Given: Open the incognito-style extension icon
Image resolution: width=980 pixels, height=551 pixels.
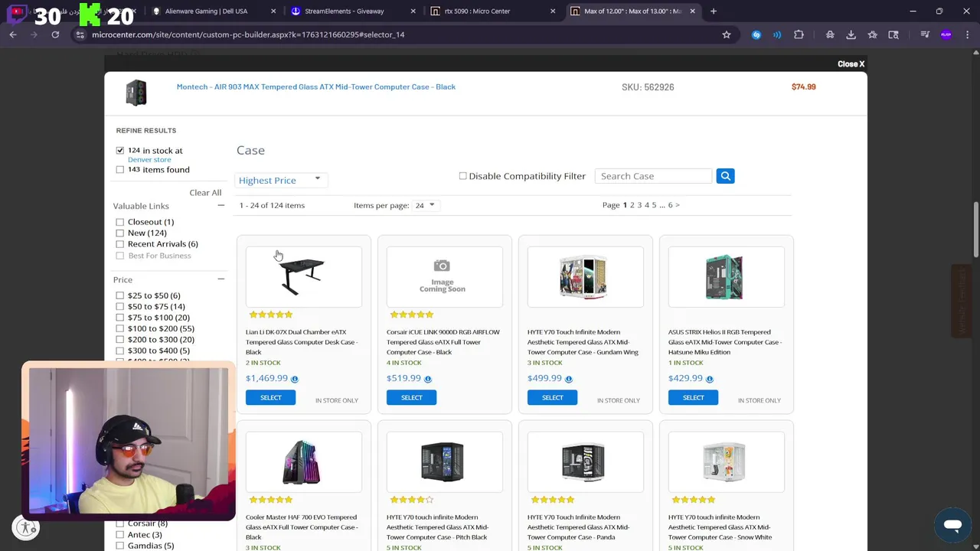Looking at the screenshot, I should pyautogui.click(x=830, y=34).
